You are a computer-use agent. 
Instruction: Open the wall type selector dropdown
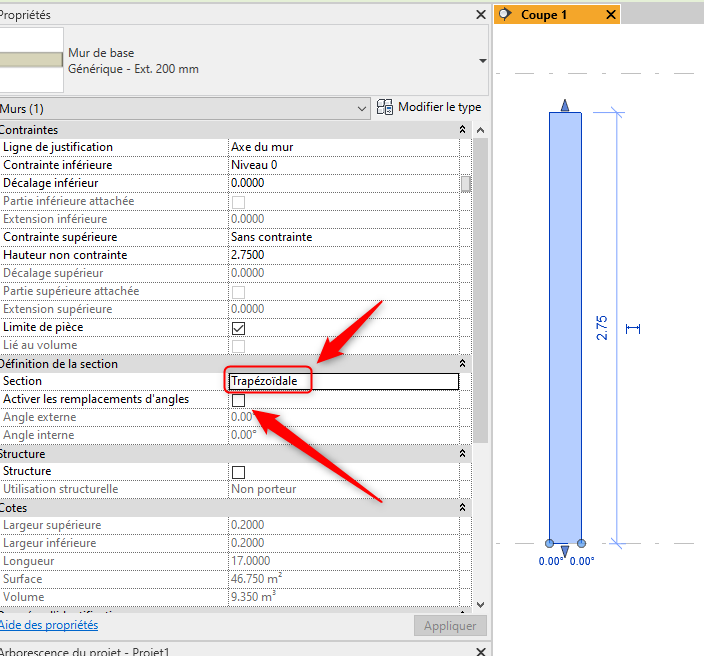pyautogui.click(x=483, y=60)
